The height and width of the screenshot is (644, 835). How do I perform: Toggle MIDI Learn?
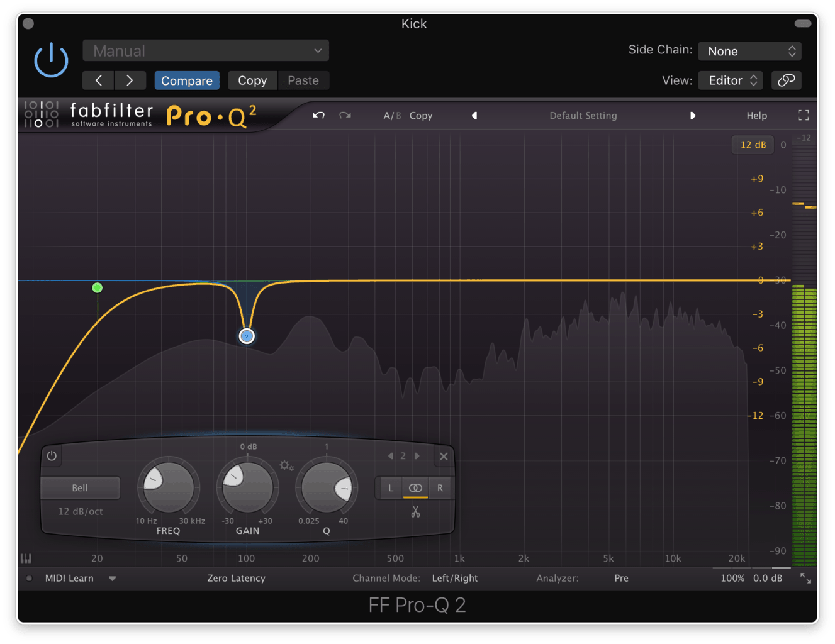[x=69, y=578]
